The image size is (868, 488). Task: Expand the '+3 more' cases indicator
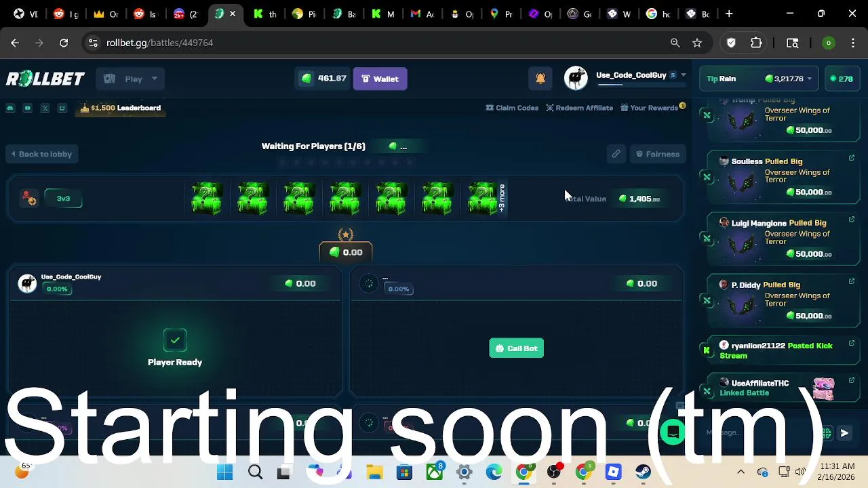click(502, 198)
